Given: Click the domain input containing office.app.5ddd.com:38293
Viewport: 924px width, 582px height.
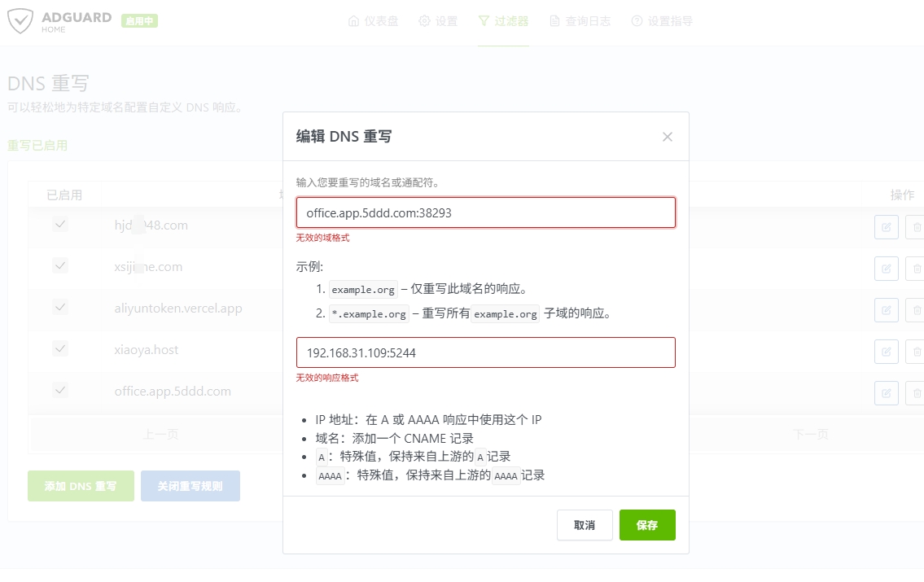Looking at the screenshot, I should tap(485, 212).
